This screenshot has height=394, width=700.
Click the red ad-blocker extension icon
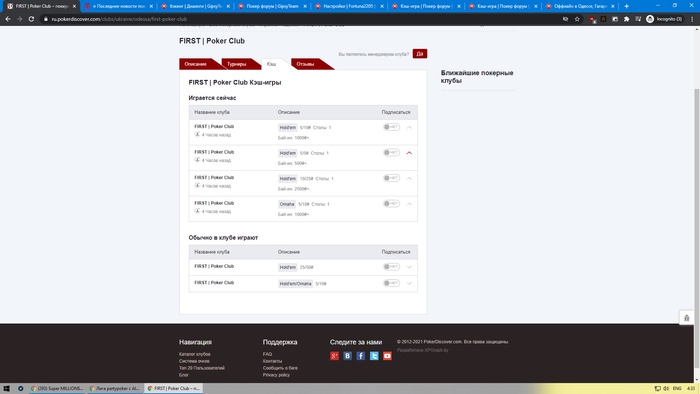click(592, 19)
